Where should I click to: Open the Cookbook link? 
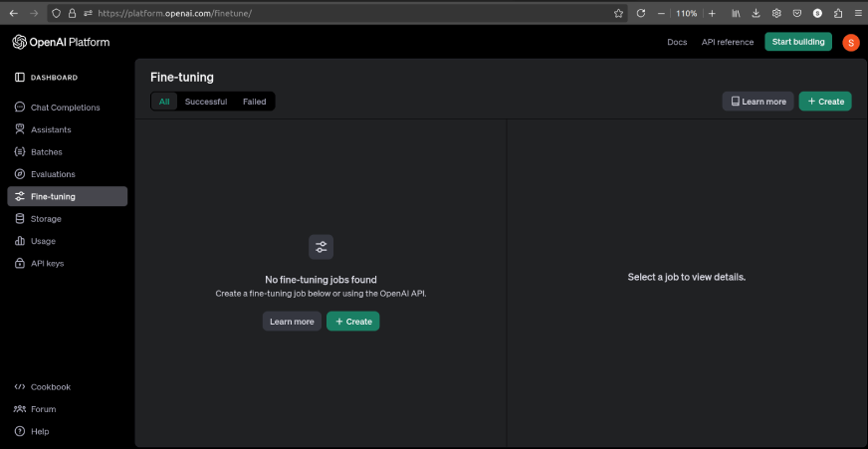[x=43, y=387]
